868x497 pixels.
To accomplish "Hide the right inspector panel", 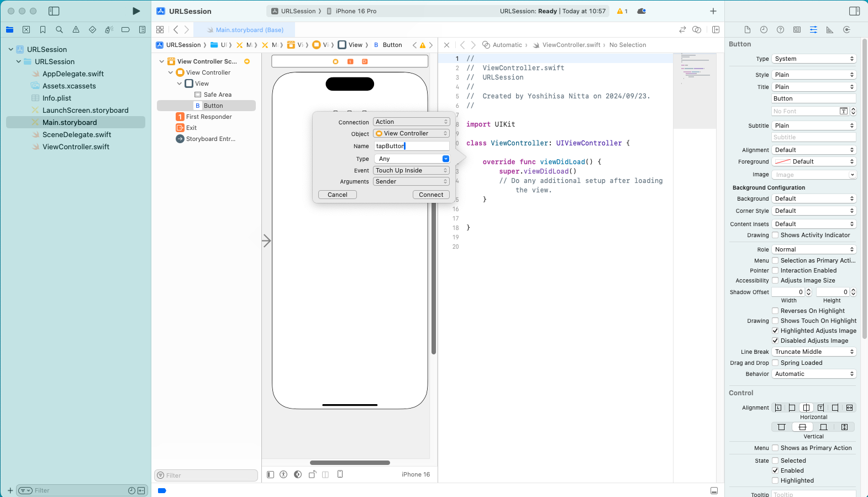I will tap(854, 11).
